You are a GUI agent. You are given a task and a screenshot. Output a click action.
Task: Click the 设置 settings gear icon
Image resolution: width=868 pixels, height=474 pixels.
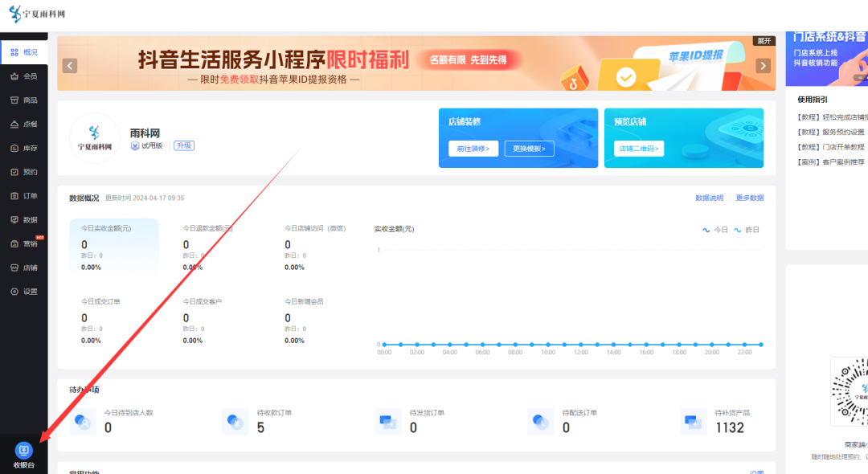point(14,292)
